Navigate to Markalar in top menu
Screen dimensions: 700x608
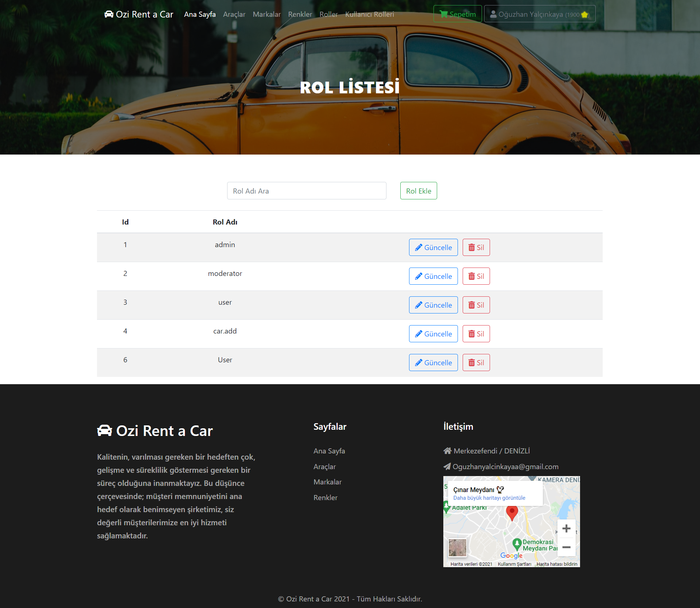267,14
